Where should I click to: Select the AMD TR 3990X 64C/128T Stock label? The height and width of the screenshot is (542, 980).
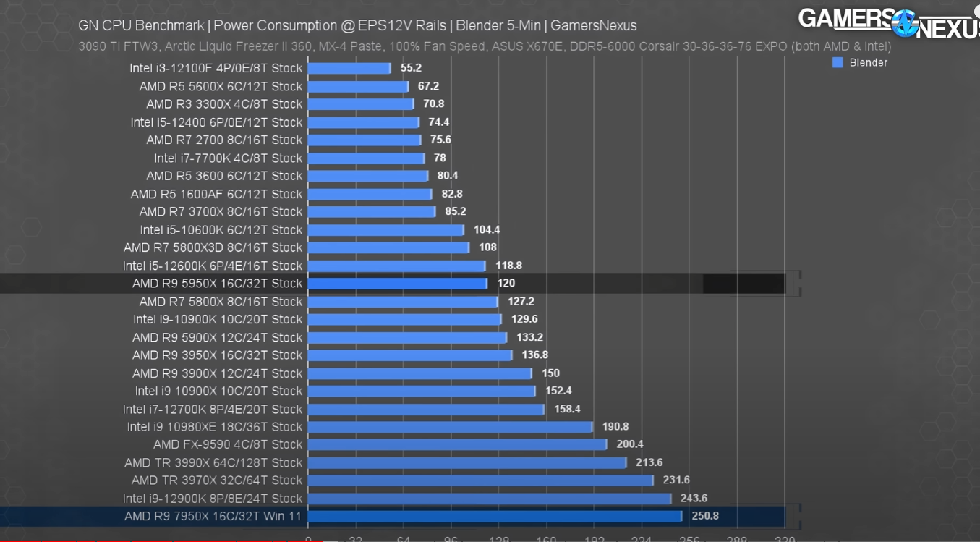click(x=213, y=462)
